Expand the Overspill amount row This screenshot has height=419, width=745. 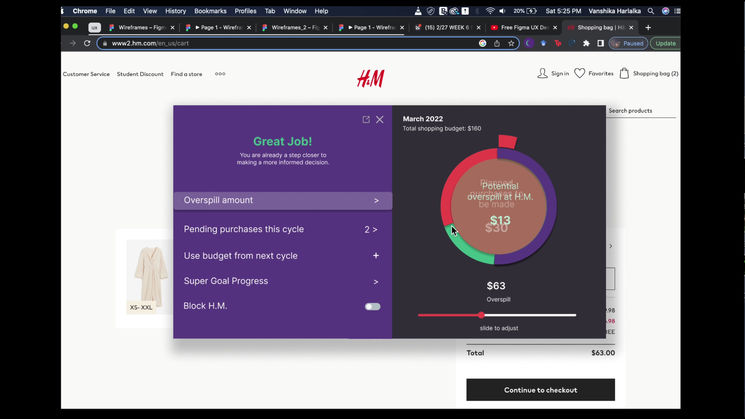283,200
